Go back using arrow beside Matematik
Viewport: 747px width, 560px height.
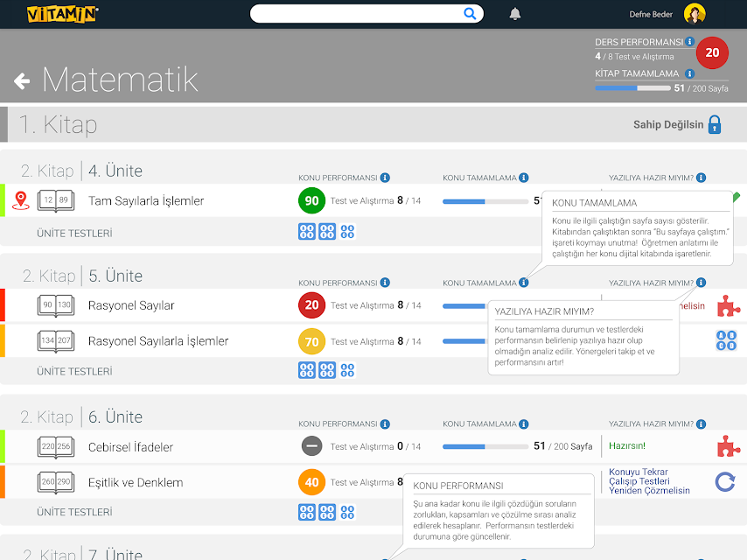click(22, 81)
